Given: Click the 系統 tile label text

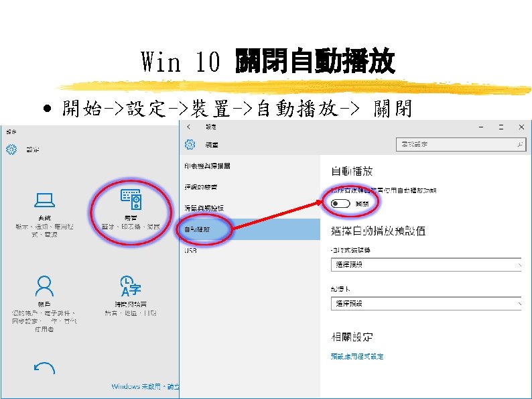Looking at the screenshot, I should (44, 218).
